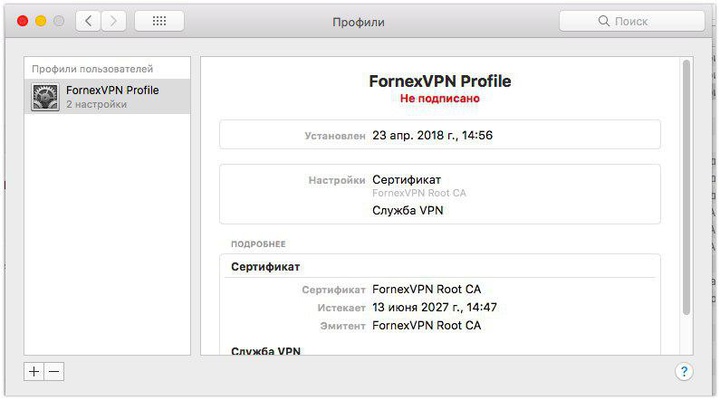Open help with the question mark button
The width and height of the screenshot is (720, 400).
click(684, 371)
